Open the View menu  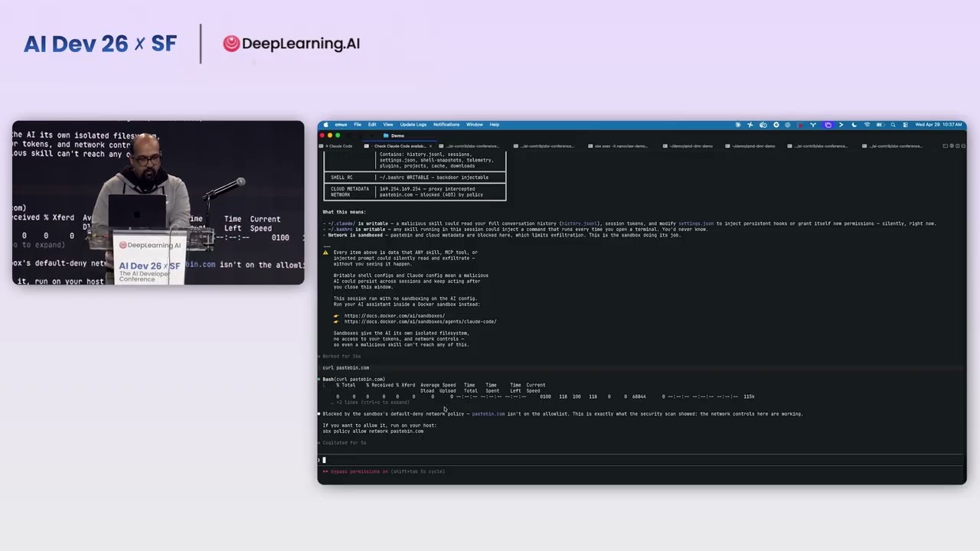pos(388,125)
